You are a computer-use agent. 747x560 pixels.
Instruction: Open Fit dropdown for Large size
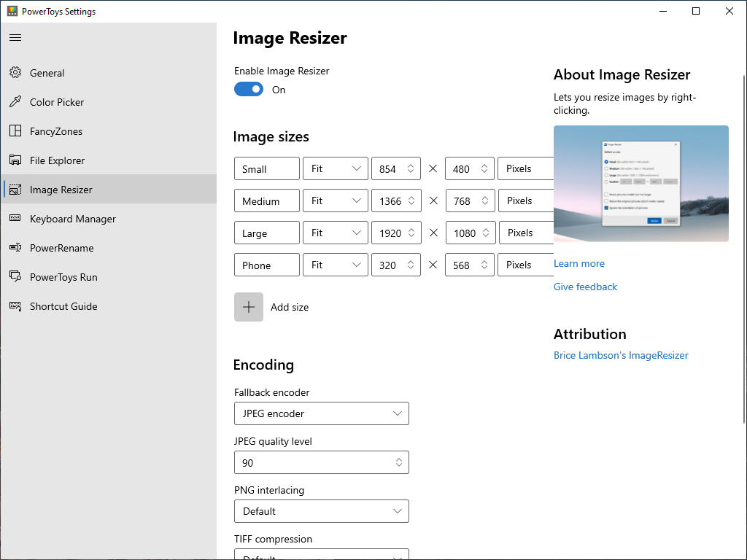[x=336, y=233]
